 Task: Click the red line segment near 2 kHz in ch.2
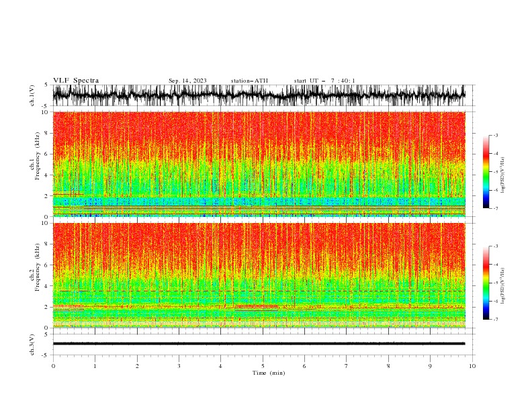point(257,306)
